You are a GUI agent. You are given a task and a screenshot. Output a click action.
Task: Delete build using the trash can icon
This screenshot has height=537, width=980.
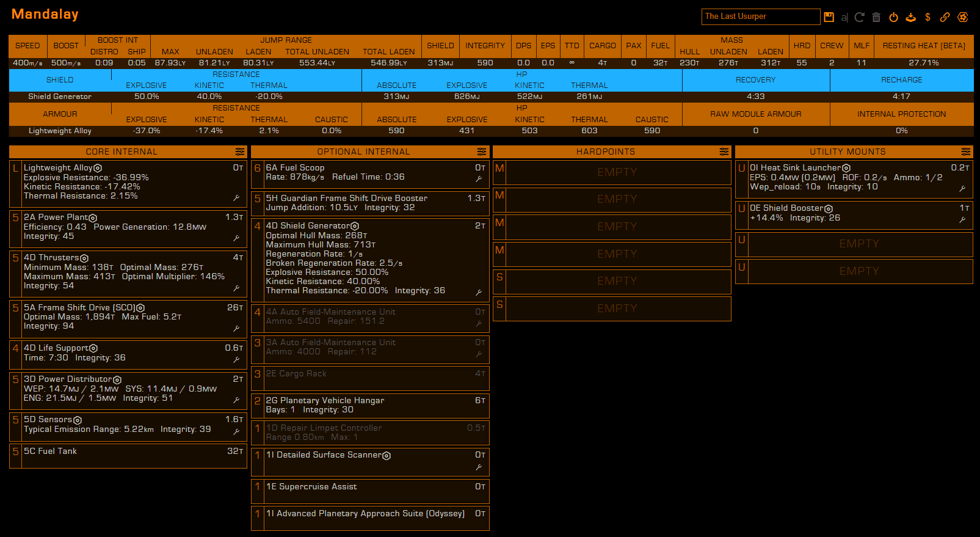tap(876, 17)
